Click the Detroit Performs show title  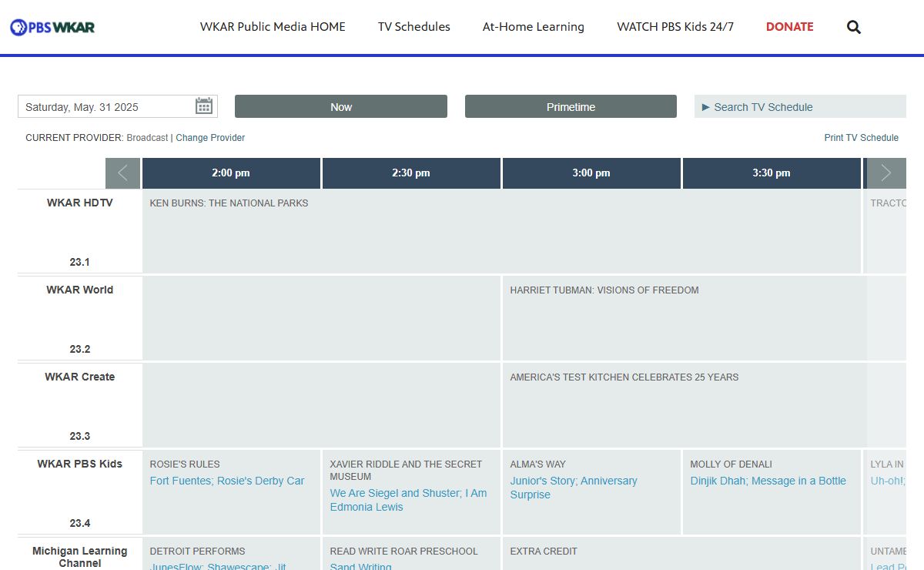coord(197,552)
